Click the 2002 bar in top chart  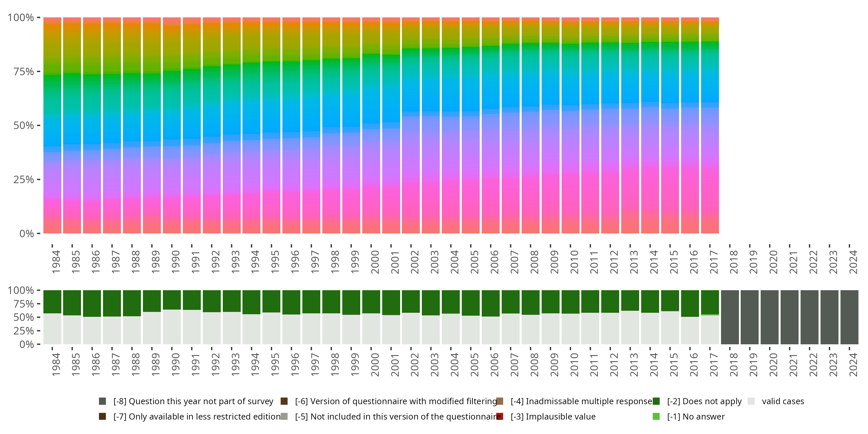[x=411, y=125]
